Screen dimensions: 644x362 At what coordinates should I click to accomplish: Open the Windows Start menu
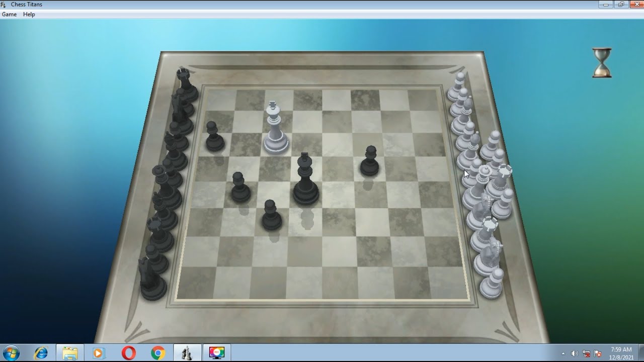coord(11,353)
